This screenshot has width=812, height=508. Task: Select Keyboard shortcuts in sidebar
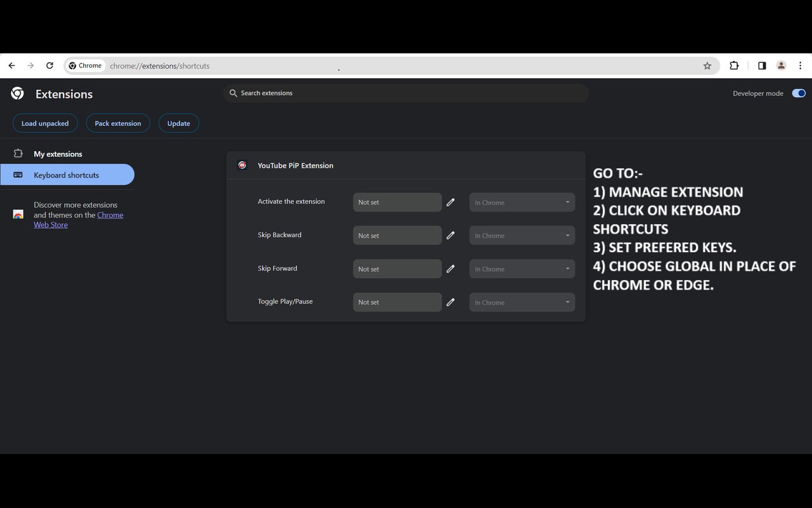67,175
